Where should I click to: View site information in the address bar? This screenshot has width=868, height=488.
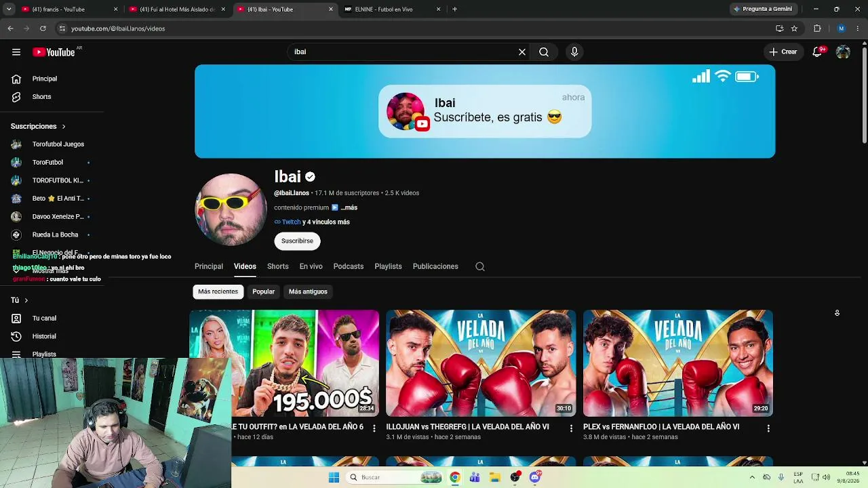pos(62,28)
